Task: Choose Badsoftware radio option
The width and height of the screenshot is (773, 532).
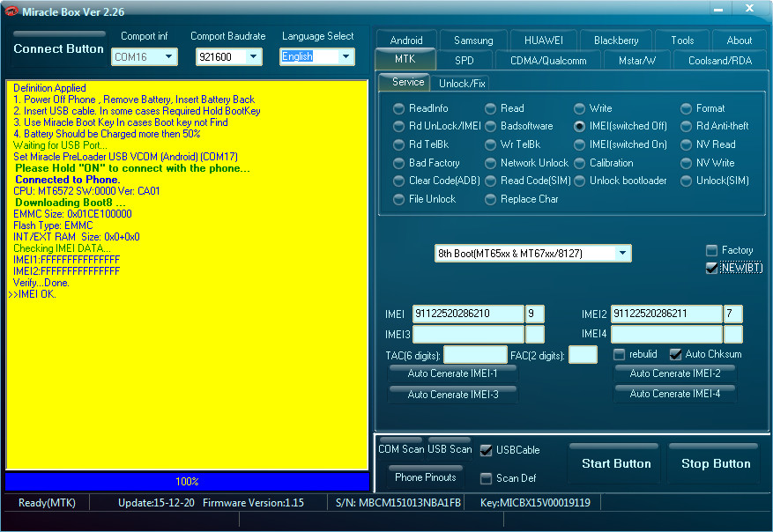Action: pos(518,126)
